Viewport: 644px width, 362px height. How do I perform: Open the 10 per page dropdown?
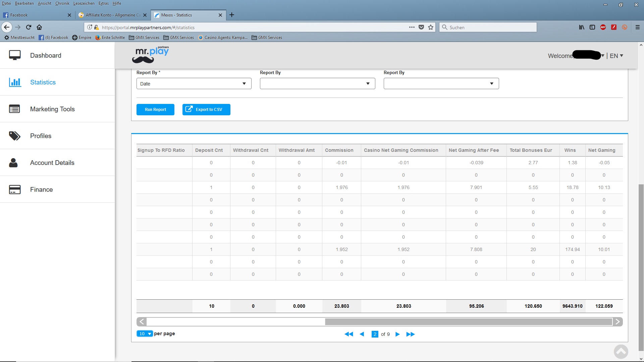(x=145, y=334)
